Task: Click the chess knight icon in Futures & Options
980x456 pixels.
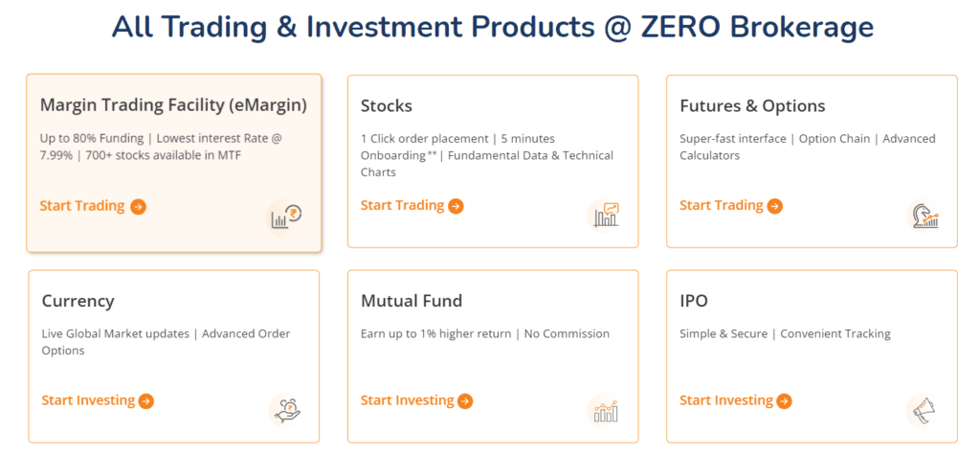Action: 925,217
